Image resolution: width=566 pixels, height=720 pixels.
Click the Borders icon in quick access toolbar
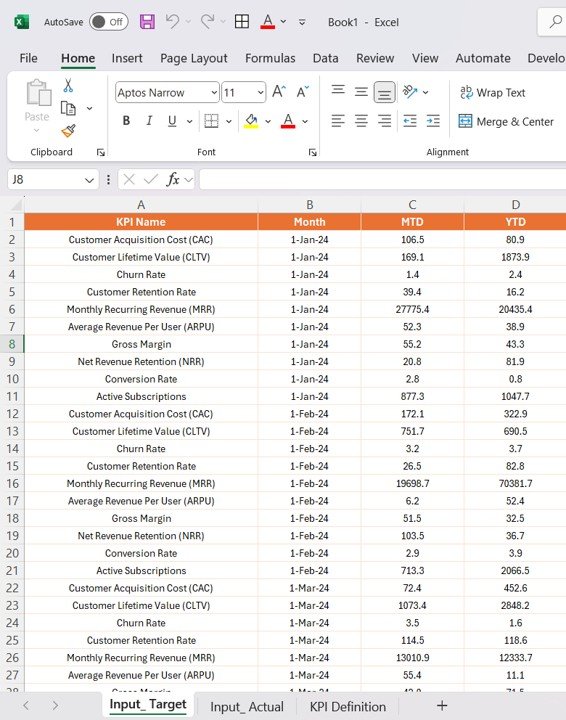click(x=241, y=21)
